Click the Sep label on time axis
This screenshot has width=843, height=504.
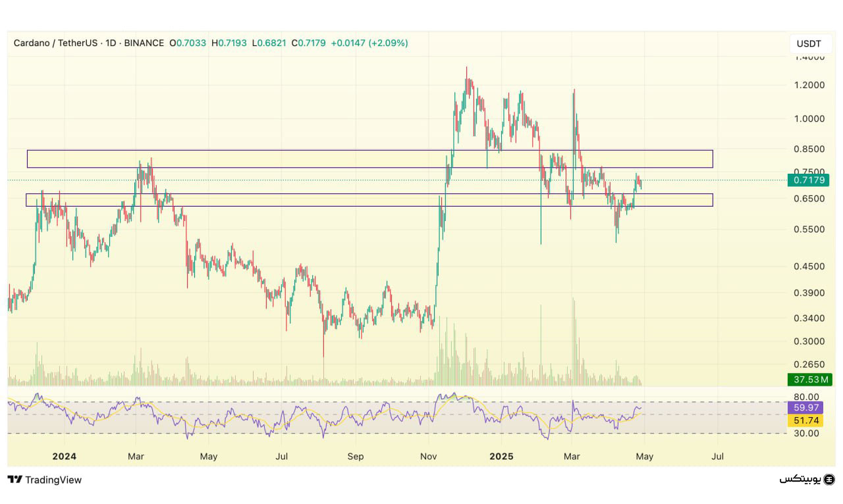click(355, 456)
